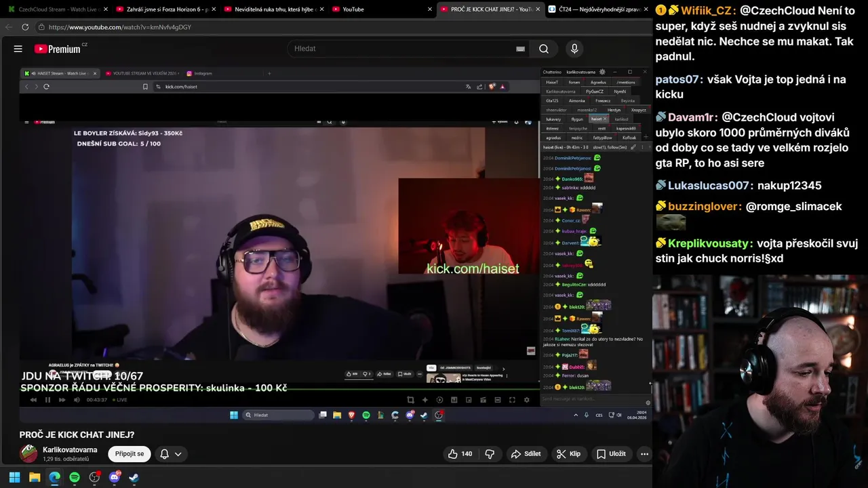Click the video title PROČ JE KICK CHAT JINEJ?

pyautogui.click(x=77, y=435)
